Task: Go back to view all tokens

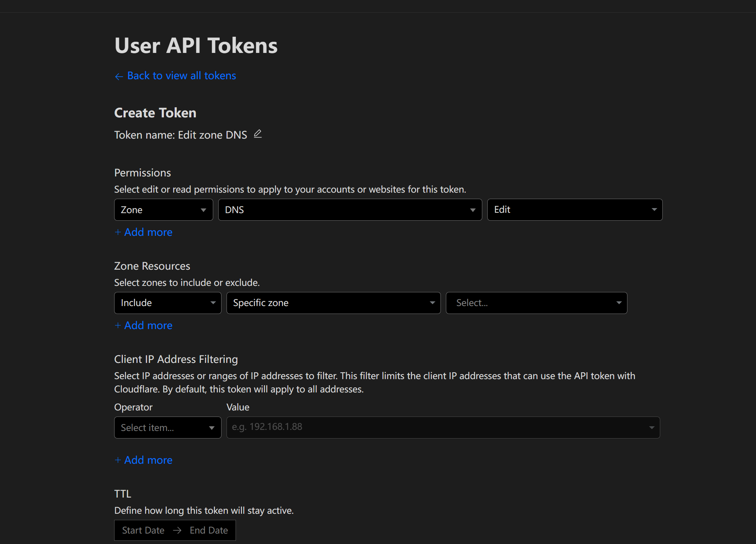Action: click(x=175, y=76)
